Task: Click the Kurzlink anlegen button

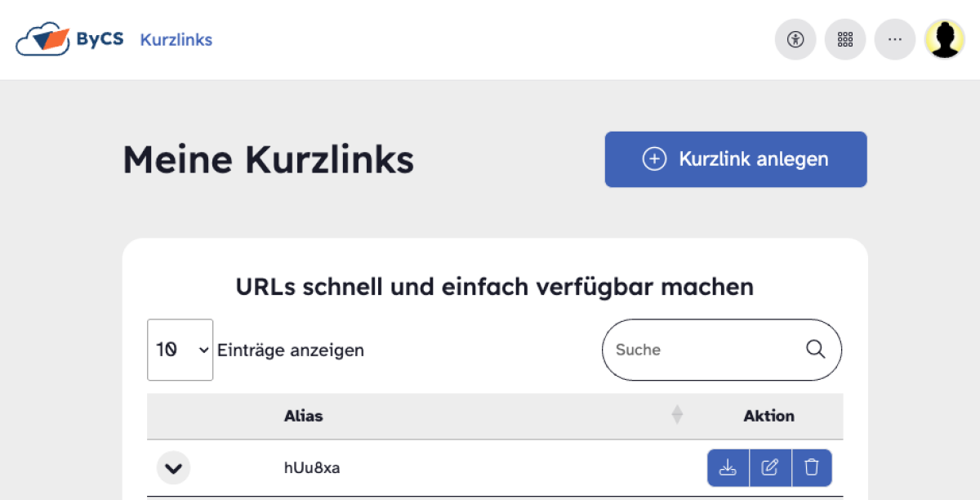Action: pos(736,159)
